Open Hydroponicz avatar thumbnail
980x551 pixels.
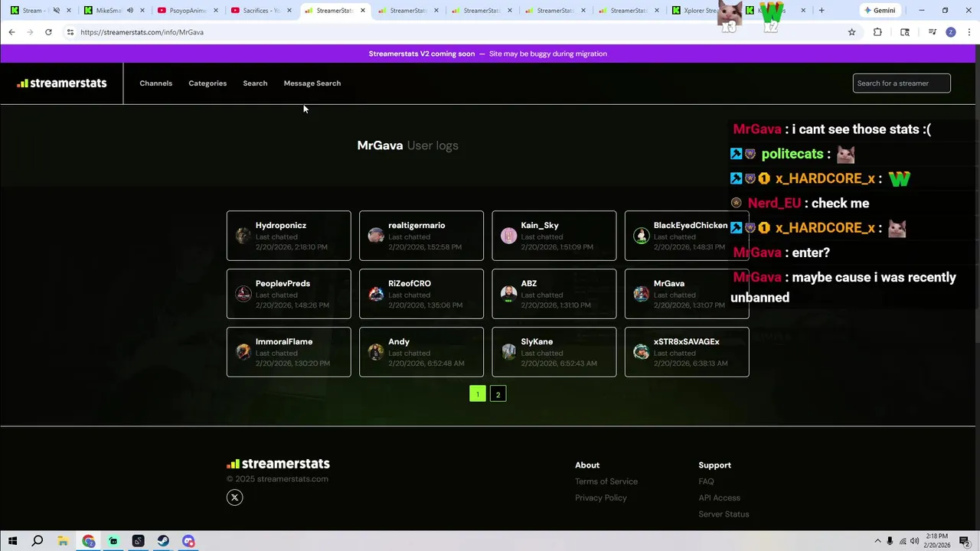(x=243, y=236)
